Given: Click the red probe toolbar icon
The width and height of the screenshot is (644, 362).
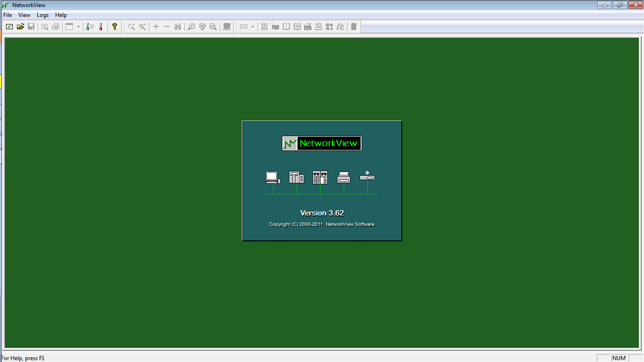Looking at the screenshot, I should [x=100, y=27].
